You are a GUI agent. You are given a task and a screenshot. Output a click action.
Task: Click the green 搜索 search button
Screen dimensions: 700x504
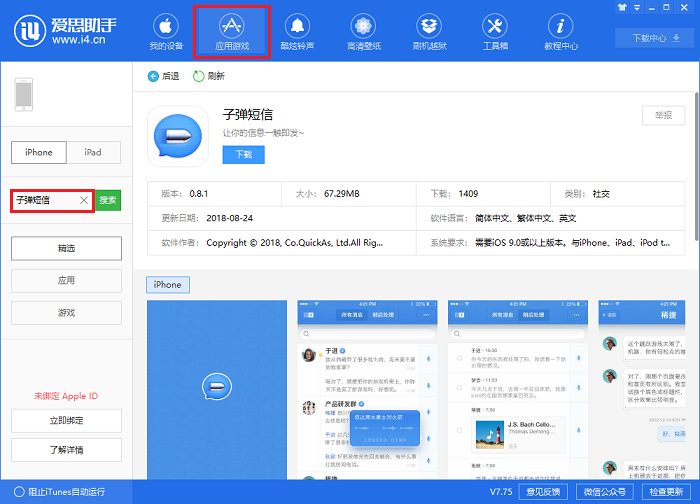[108, 200]
